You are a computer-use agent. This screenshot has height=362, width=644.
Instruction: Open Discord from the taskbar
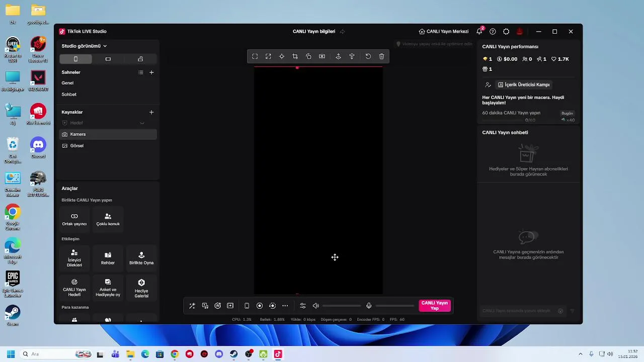coord(219,354)
